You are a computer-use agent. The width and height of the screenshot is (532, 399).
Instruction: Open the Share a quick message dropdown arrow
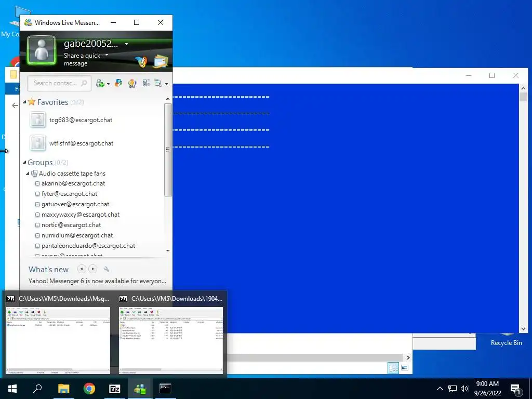(107, 55)
